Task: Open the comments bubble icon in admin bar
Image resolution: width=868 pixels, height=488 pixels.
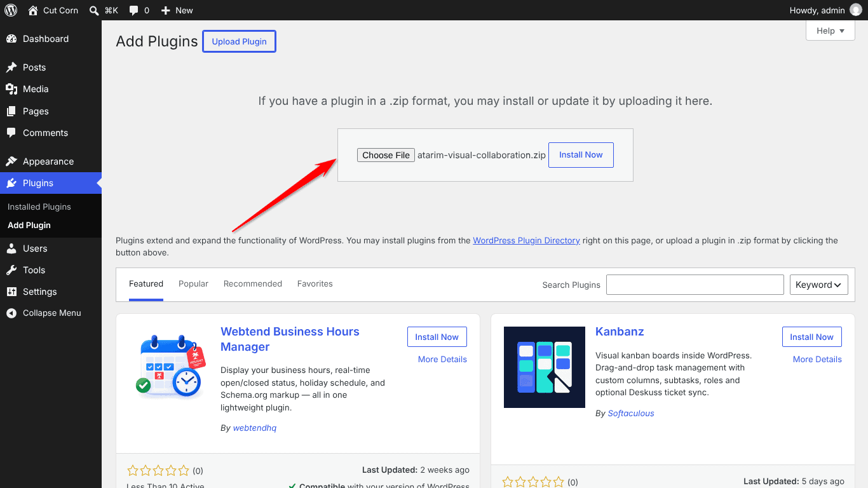Action: 133,10
